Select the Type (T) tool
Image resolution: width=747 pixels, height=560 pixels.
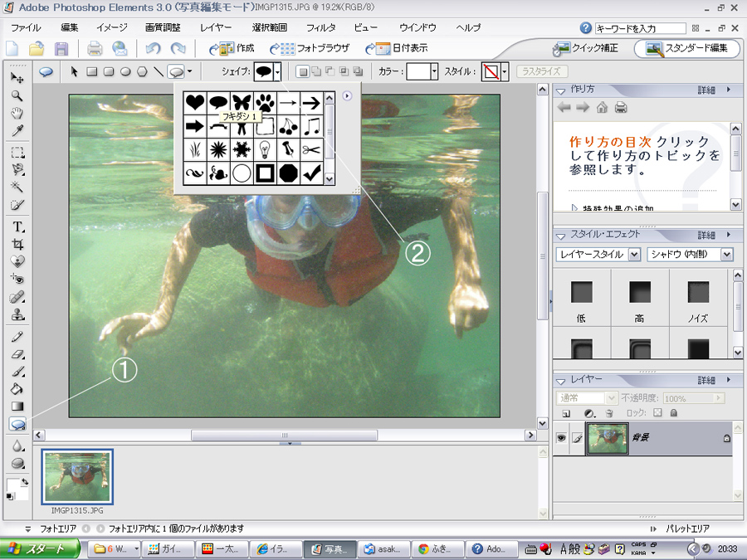(x=17, y=226)
